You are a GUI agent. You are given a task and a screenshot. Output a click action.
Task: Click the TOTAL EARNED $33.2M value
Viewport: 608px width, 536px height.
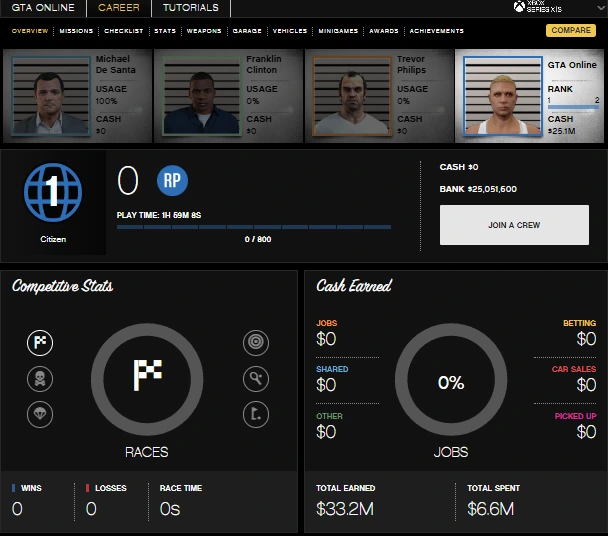(x=345, y=509)
